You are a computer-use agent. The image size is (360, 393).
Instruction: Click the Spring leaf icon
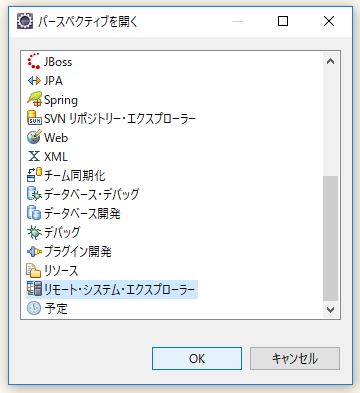tap(34, 99)
